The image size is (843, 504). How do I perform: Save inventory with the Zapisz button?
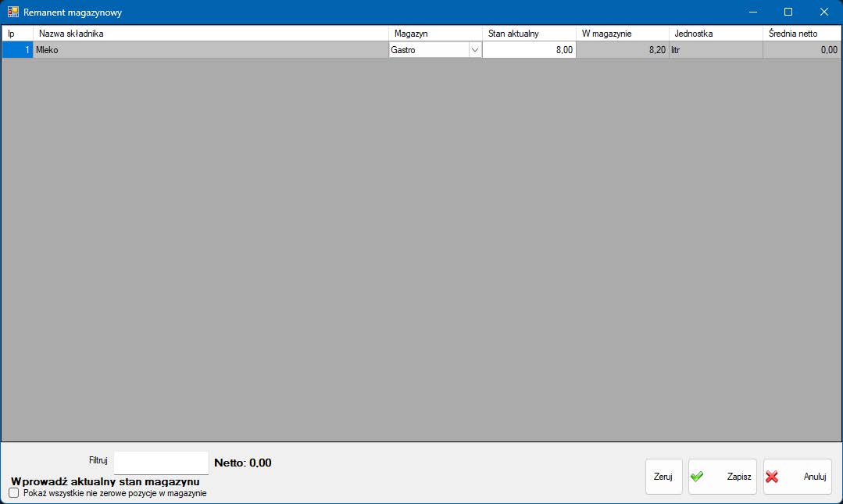[723, 477]
